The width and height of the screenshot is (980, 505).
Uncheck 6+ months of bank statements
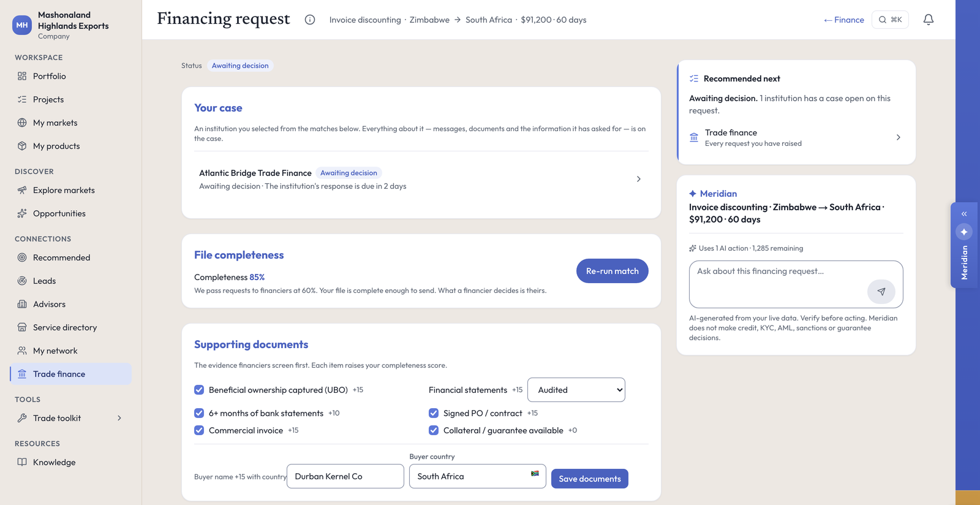(199, 413)
